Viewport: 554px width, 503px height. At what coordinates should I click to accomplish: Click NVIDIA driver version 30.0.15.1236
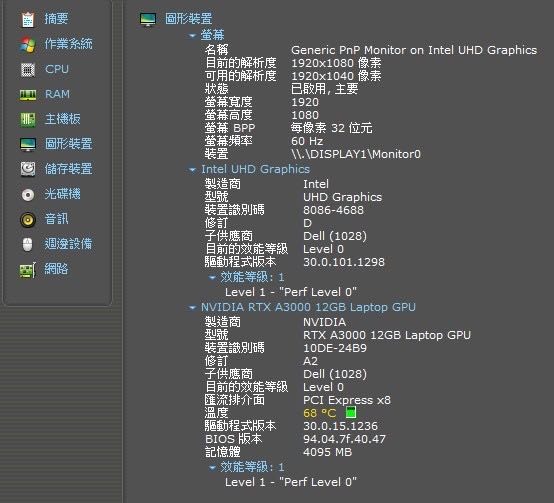[341, 426]
